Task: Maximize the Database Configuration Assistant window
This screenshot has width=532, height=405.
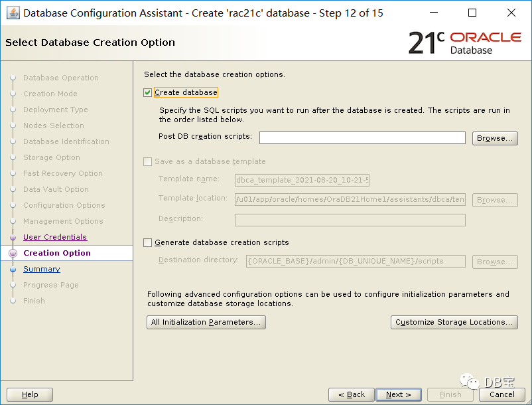Action: click(472, 13)
